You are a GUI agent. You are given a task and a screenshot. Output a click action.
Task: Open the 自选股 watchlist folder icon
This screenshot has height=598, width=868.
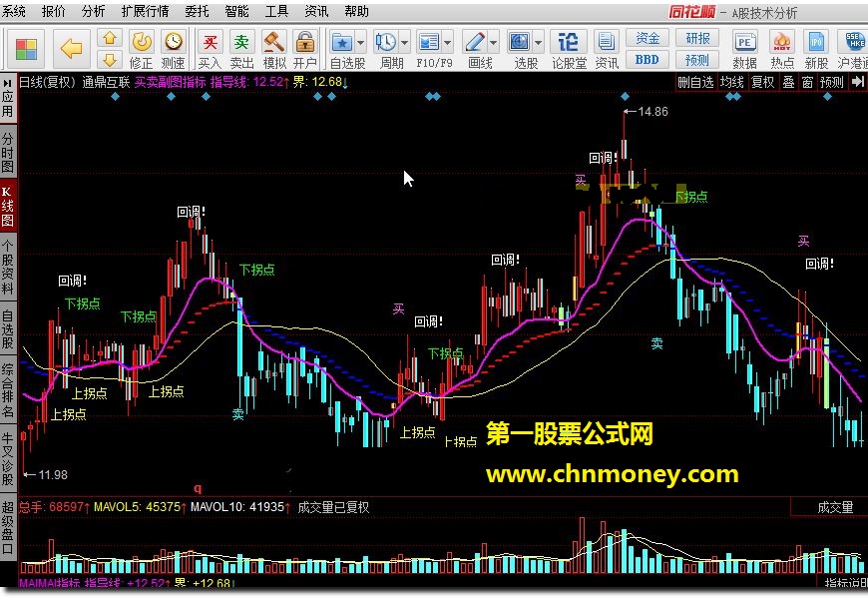(342, 43)
